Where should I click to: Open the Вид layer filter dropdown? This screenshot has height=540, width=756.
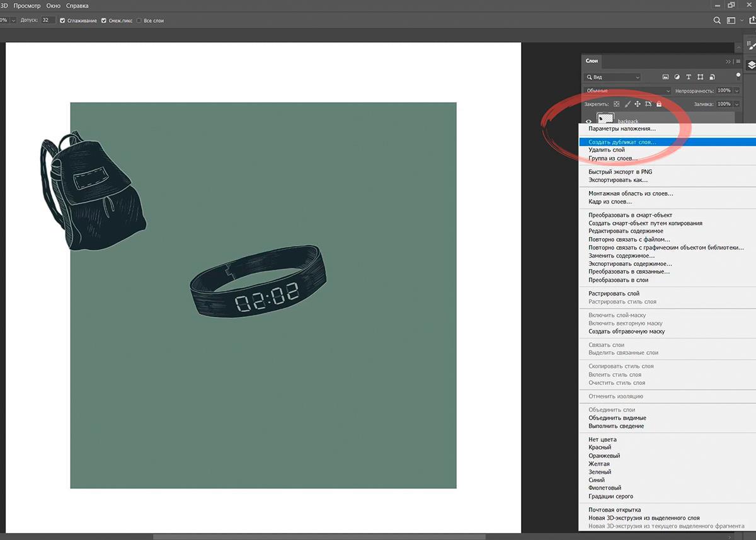pyautogui.click(x=612, y=77)
